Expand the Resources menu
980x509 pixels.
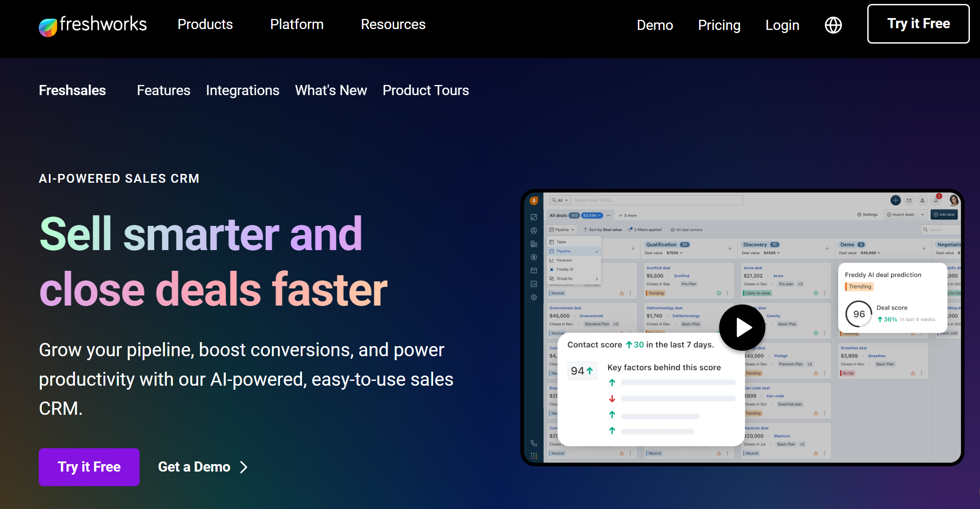click(x=393, y=24)
